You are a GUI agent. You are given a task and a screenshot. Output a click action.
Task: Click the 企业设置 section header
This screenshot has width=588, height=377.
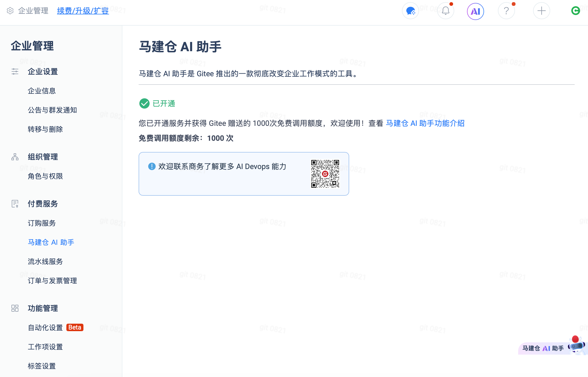[x=43, y=71]
